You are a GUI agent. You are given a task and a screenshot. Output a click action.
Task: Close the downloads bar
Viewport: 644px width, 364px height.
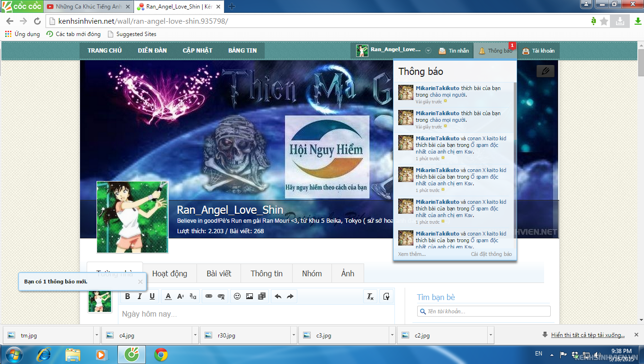tap(636, 335)
